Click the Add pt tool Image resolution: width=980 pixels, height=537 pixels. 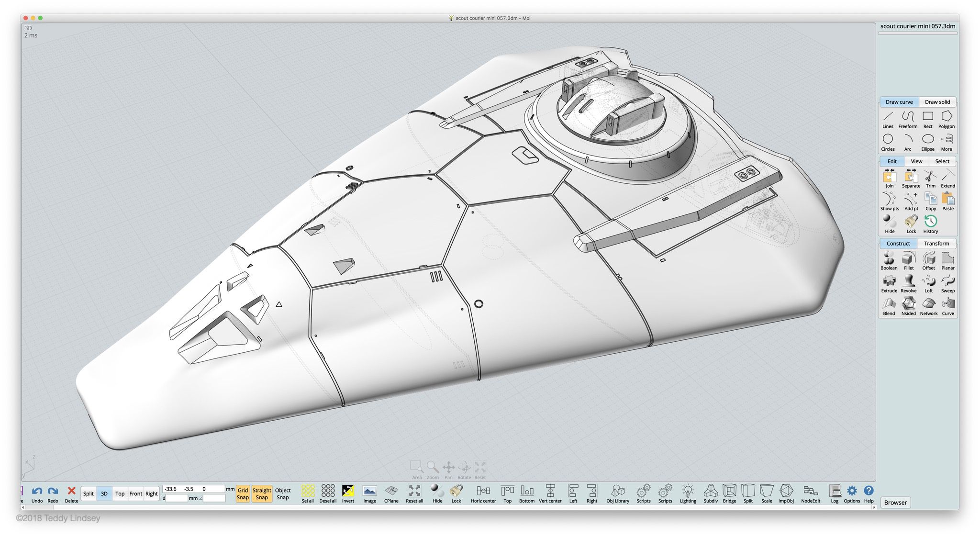tap(911, 201)
